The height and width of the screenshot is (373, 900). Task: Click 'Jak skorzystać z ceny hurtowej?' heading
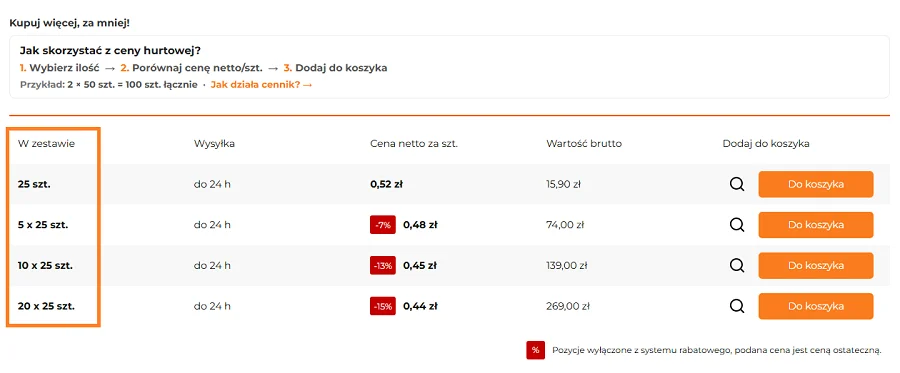coord(110,50)
